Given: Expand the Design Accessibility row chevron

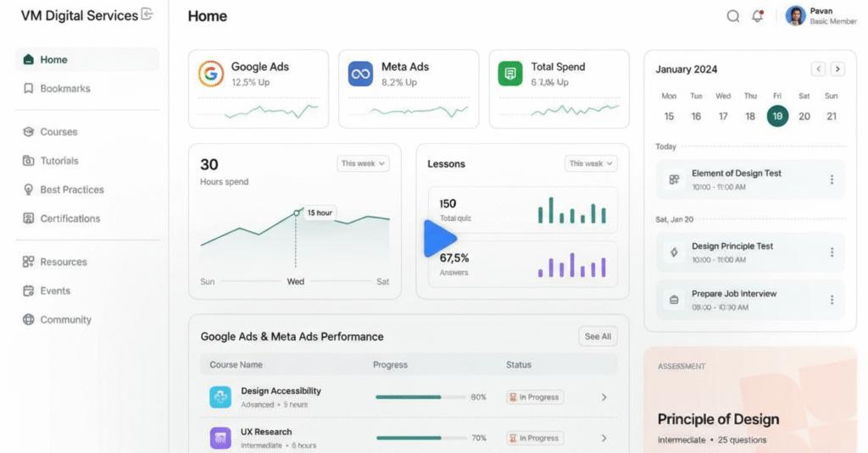Looking at the screenshot, I should (604, 397).
